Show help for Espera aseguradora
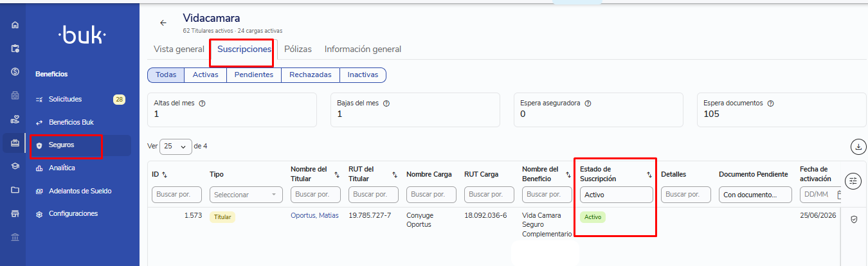Screen dimensions: 868x266 point(588,103)
